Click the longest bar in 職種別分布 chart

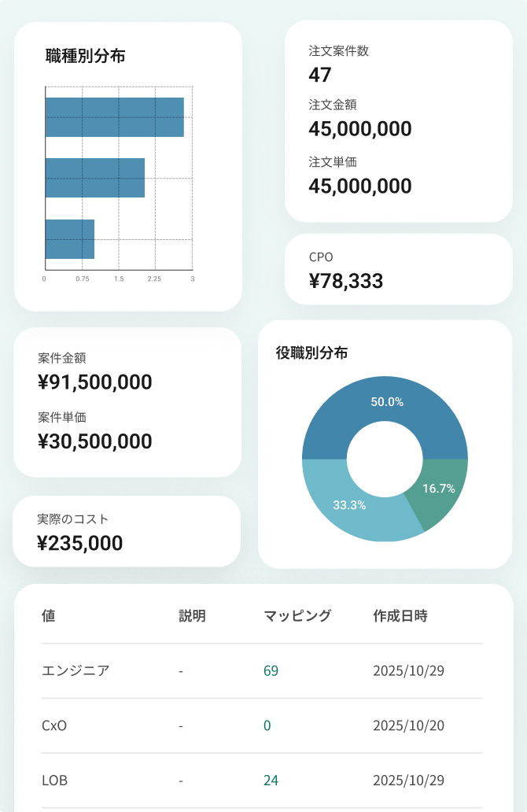(114, 117)
